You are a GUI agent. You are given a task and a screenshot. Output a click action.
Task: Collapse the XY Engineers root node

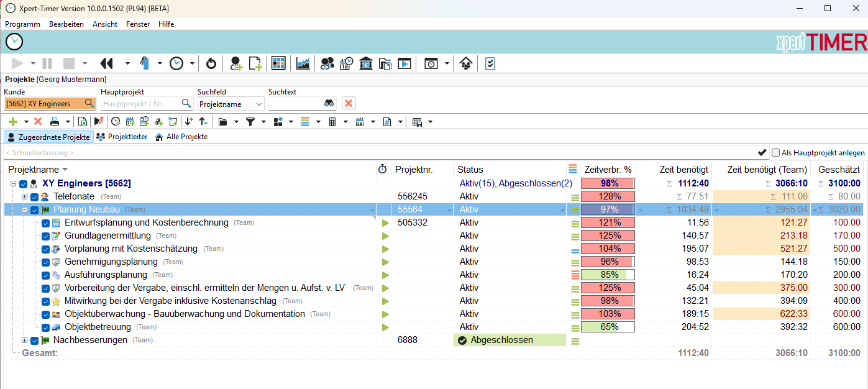point(13,184)
